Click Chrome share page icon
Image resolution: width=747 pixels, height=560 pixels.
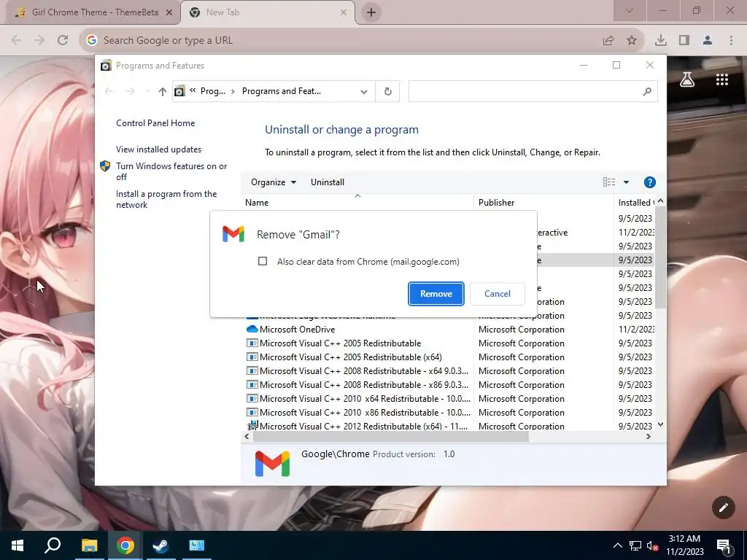pos(608,41)
